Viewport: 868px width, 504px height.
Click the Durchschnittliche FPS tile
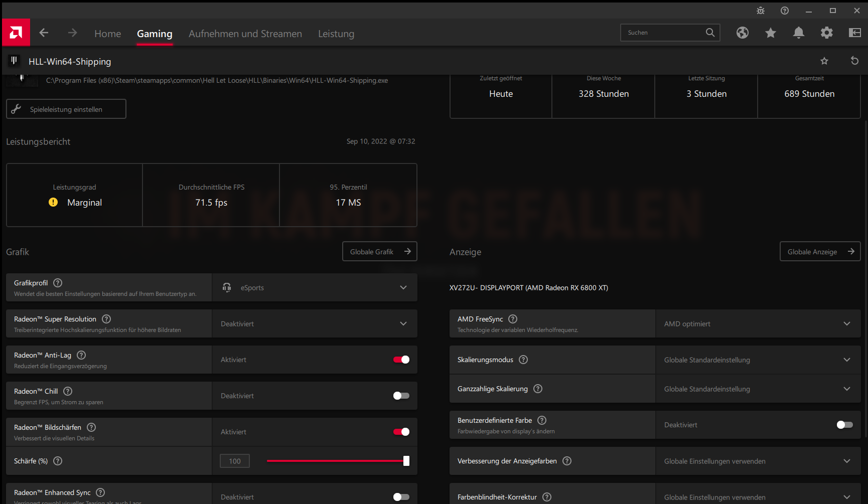coord(211,195)
